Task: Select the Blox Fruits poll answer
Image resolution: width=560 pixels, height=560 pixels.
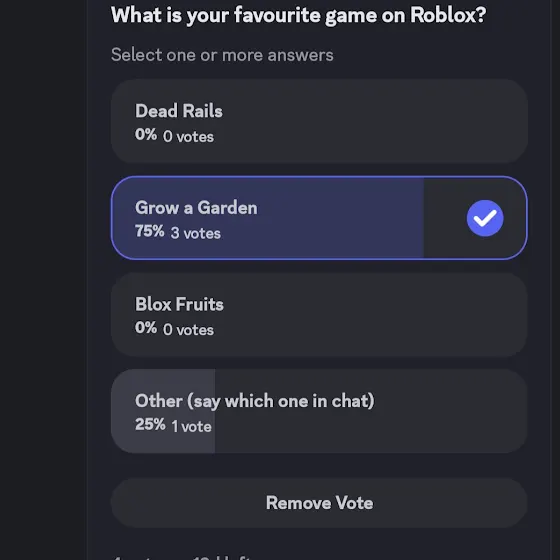Action: click(x=319, y=314)
